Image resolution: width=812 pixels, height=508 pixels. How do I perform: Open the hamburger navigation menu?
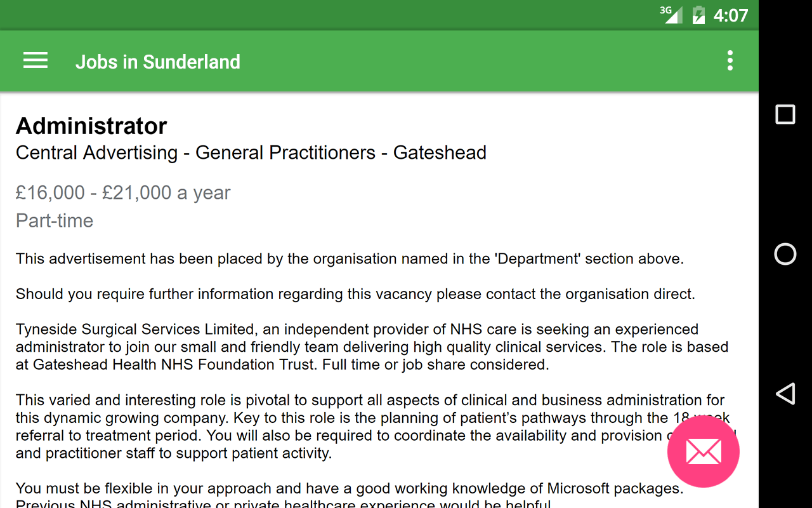(36, 61)
